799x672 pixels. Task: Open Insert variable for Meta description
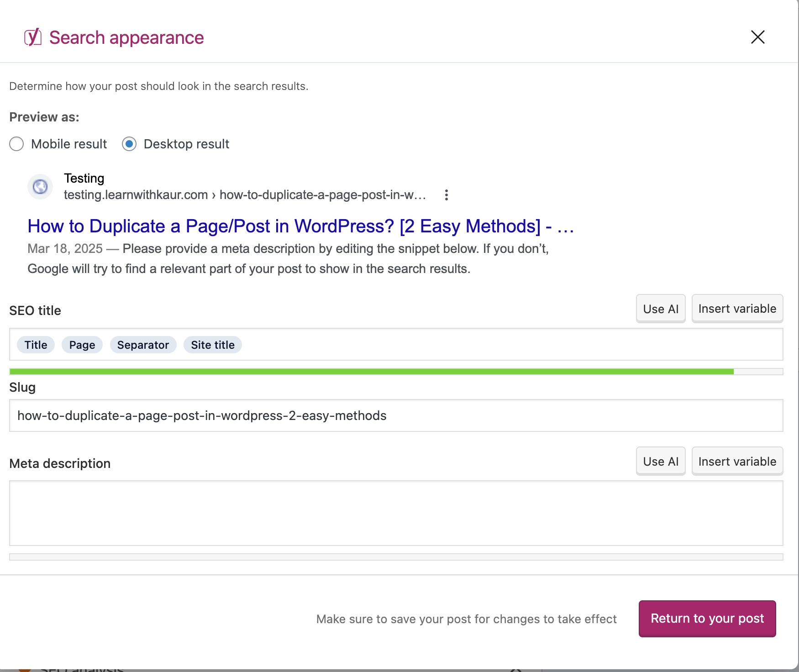pos(737,461)
